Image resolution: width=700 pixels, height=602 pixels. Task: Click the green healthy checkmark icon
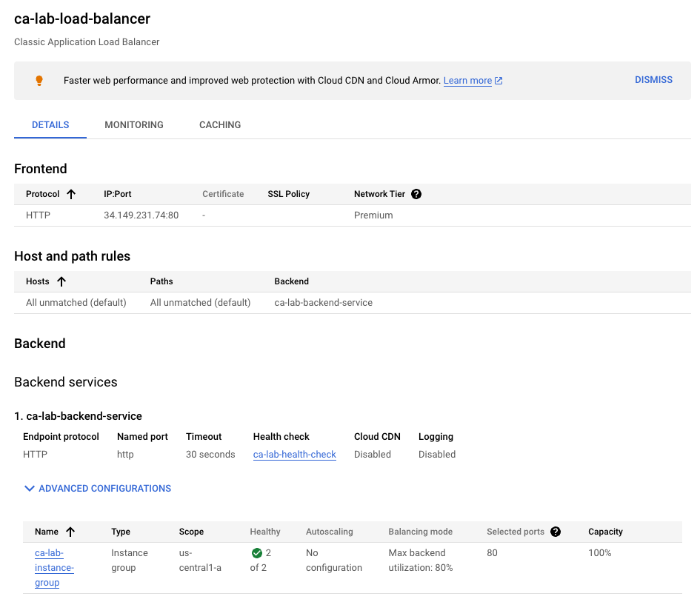point(257,553)
